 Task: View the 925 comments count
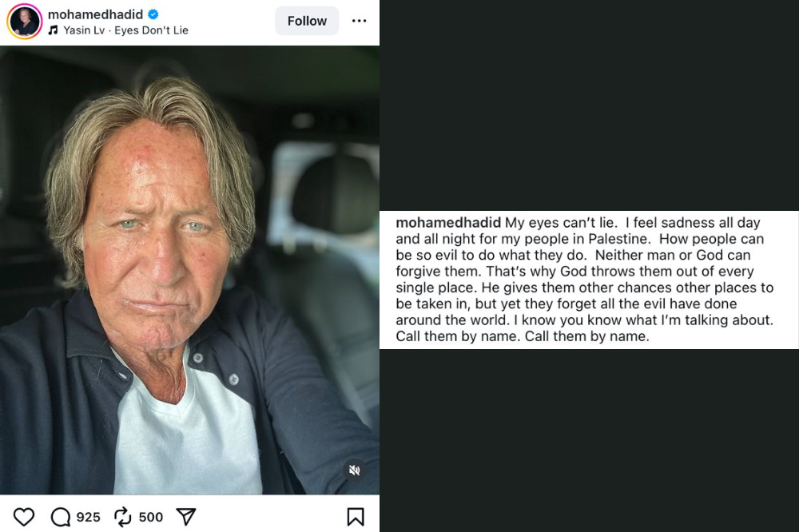(89, 517)
